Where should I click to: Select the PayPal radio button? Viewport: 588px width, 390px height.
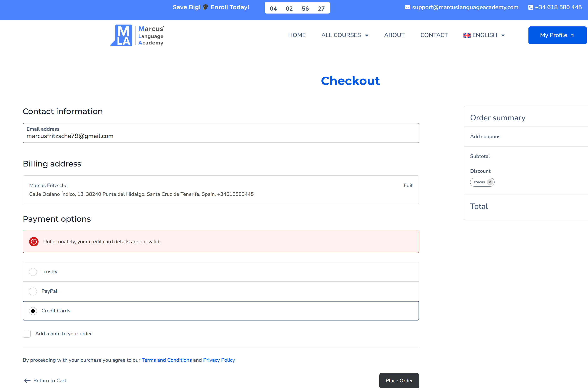[x=33, y=291]
